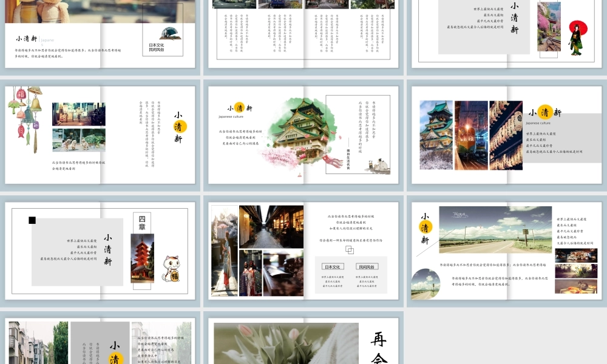
Task: Open the watercolor Osaka castle slide
Action: (303, 135)
